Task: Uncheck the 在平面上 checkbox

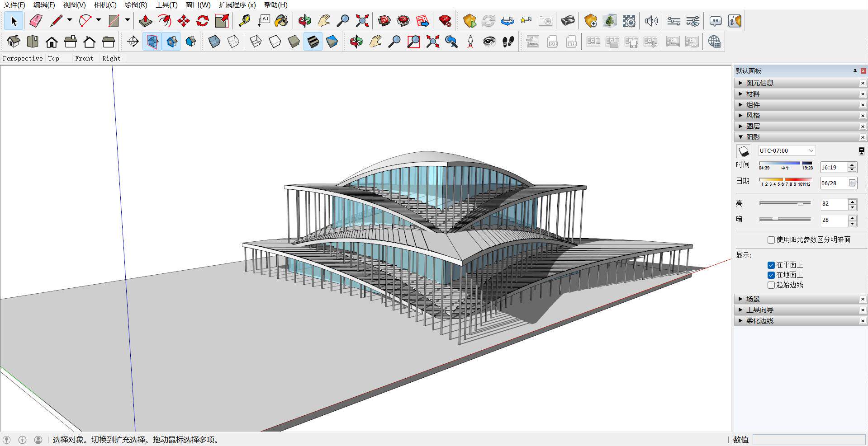Action: pyautogui.click(x=771, y=265)
